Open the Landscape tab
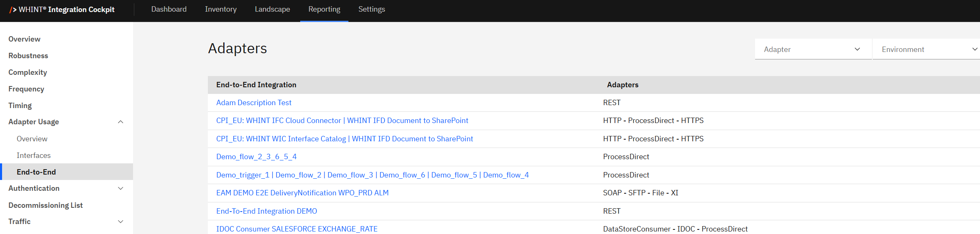Image resolution: width=980 pixels, height=234 pixels. pyautogui.click(x=272, y=9)
